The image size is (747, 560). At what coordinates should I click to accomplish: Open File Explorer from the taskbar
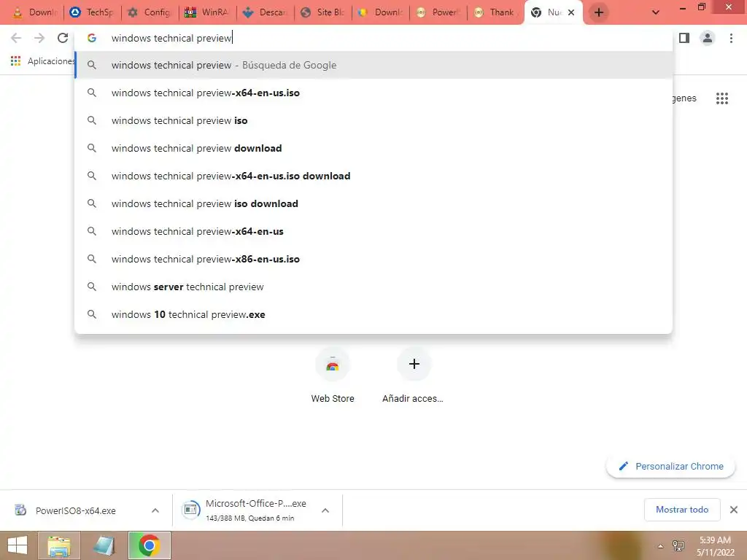[58, 545]
